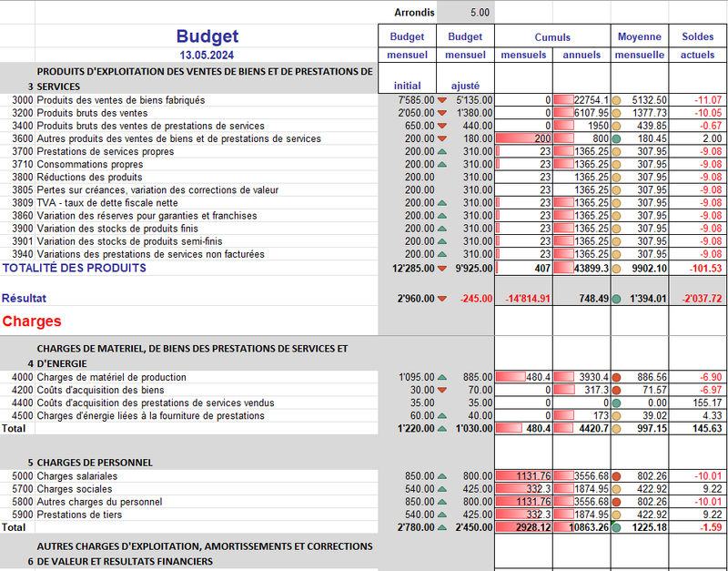Click the red circle in row 5800 Moyenne

point(617,502)
